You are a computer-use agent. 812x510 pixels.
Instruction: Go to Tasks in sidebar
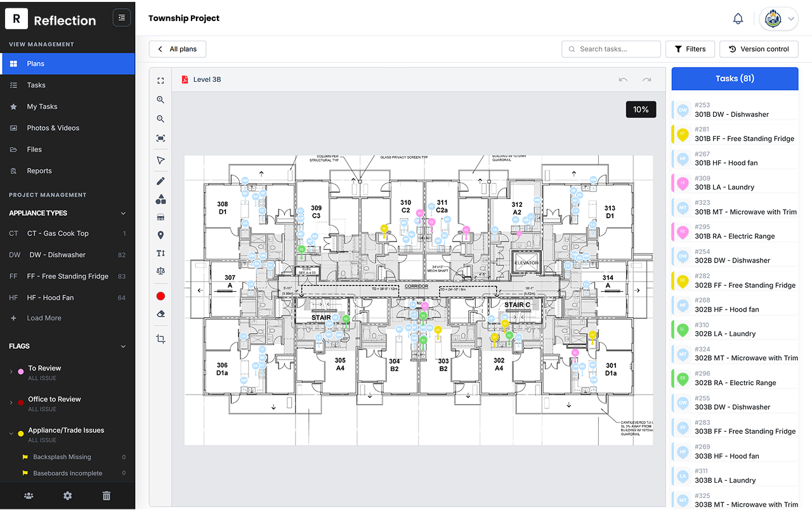click(67, 85)
